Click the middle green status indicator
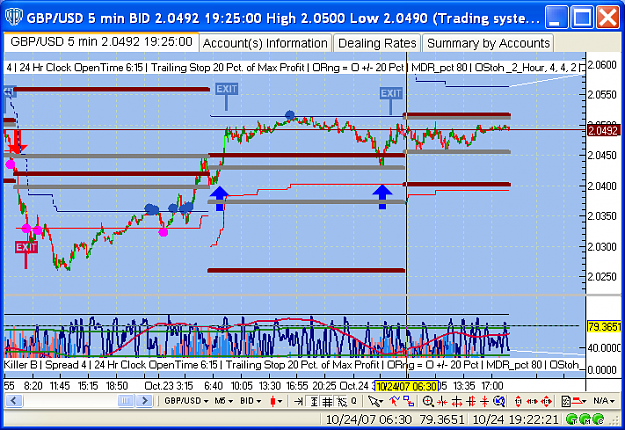The height and width of the screenshot is (430, 625). point(585,419)
